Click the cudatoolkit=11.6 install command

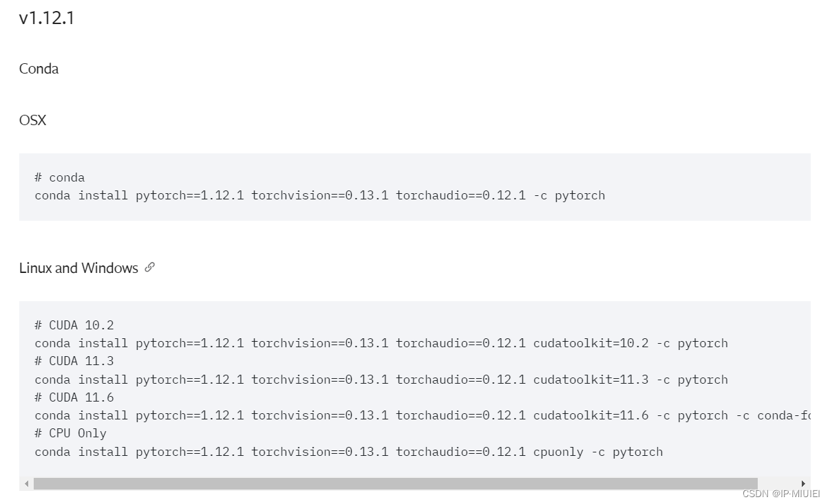click(423, 415)
